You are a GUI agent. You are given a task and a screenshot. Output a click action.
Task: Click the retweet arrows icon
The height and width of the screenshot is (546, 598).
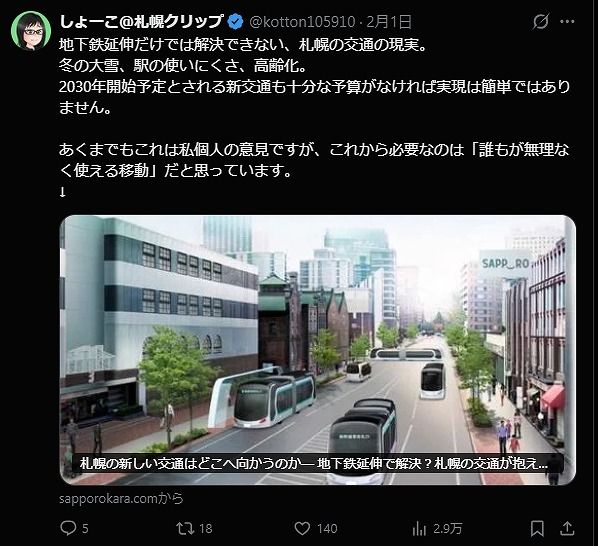(x=185, y=528)
